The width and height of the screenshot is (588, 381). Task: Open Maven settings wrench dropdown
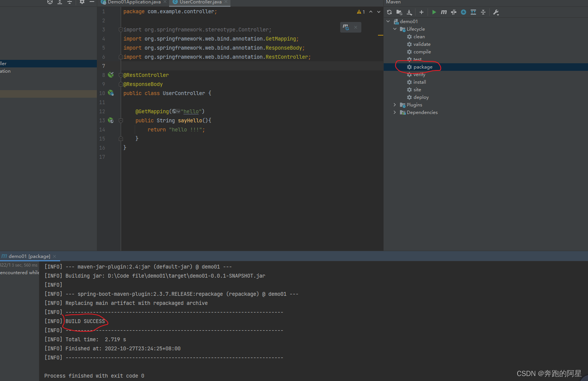(496, 12)
